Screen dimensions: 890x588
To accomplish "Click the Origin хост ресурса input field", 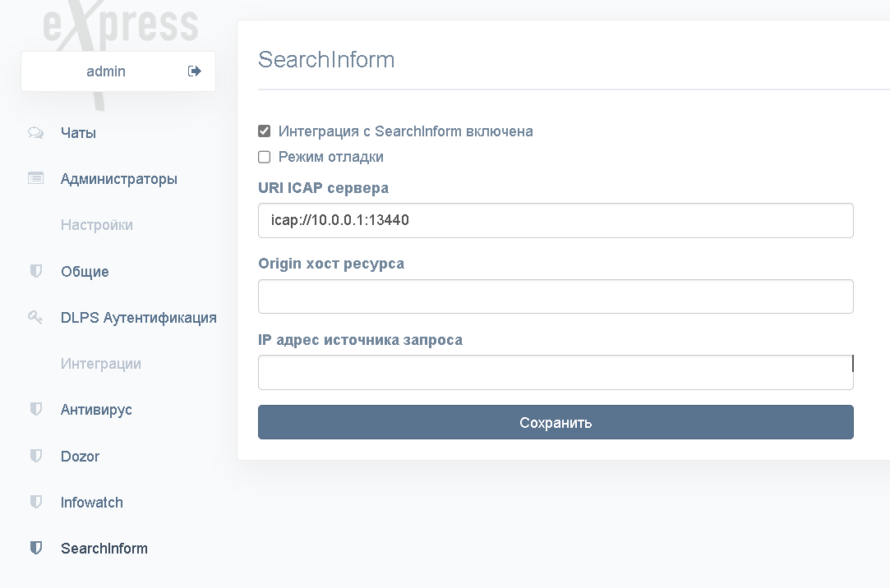I will (556, 296).
